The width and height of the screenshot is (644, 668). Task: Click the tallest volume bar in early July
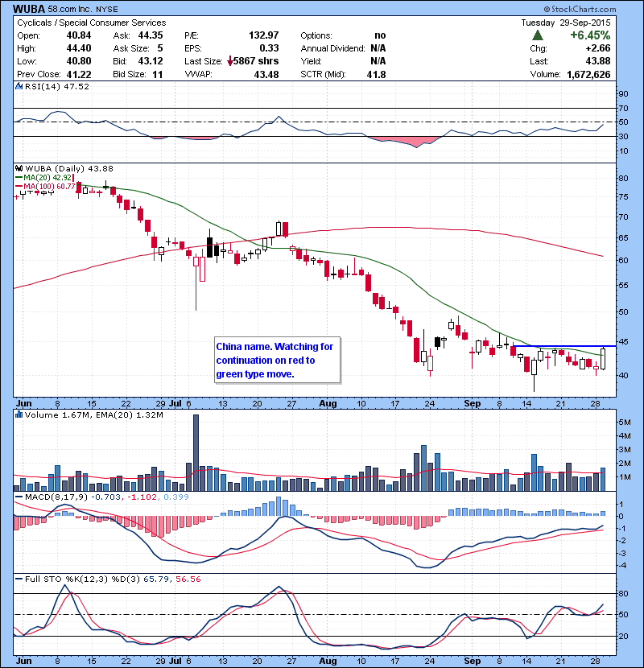pyautogui.click(x=196, y=453)
